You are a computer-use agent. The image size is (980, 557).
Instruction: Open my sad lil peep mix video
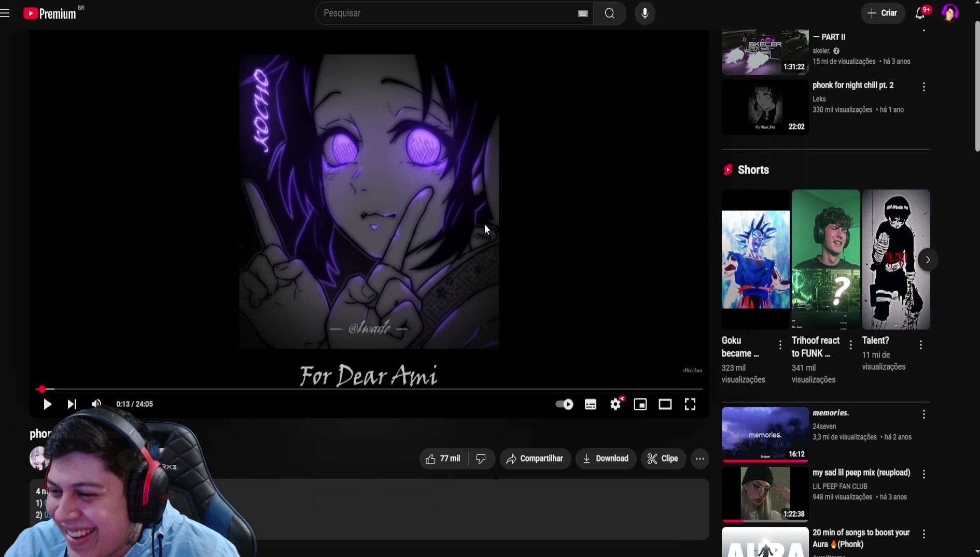coord(861,473)
